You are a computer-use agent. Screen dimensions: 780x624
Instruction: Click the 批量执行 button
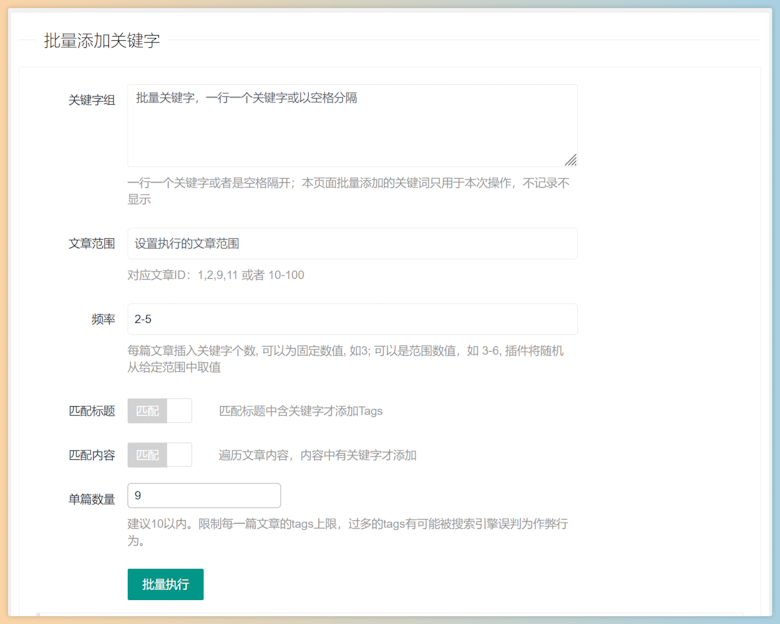pyautogui.click(x=165, y=584)
